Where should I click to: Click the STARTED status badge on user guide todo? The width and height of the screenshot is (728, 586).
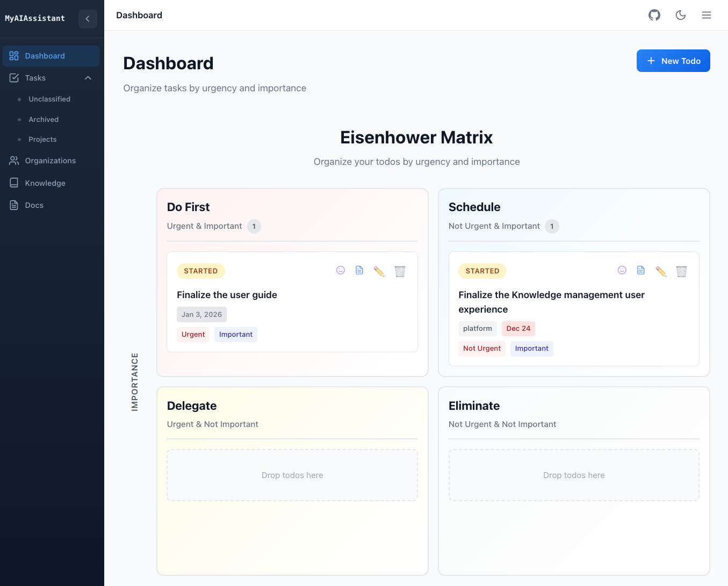click(200, 271)
